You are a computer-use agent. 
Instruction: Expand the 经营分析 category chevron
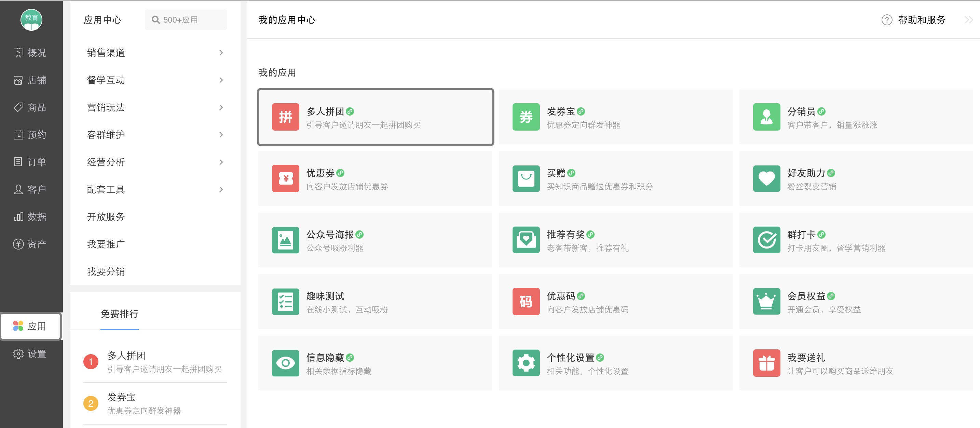pos(221,162)
